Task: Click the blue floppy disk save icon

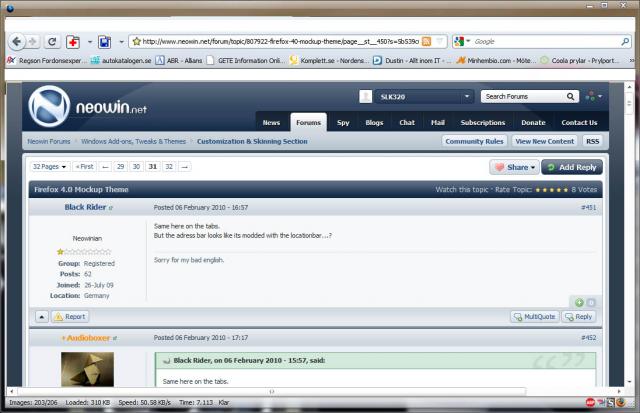Action: 104,42
